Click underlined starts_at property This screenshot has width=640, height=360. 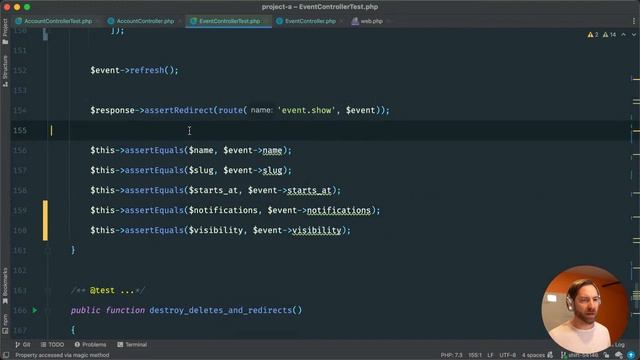[309, 190]
